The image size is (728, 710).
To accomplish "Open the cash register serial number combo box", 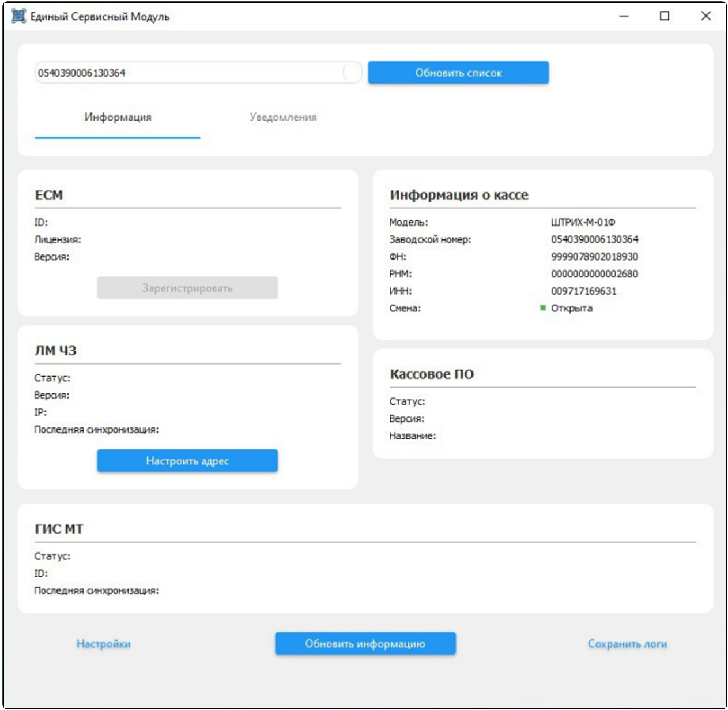I will coord(198,73).
